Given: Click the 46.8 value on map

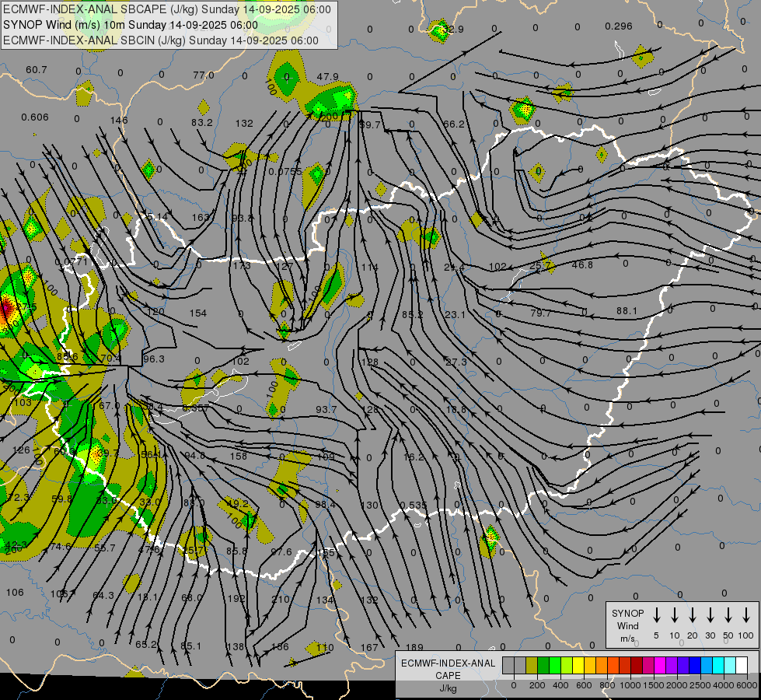Looking at the screenshot, I should tap(582, 264).
